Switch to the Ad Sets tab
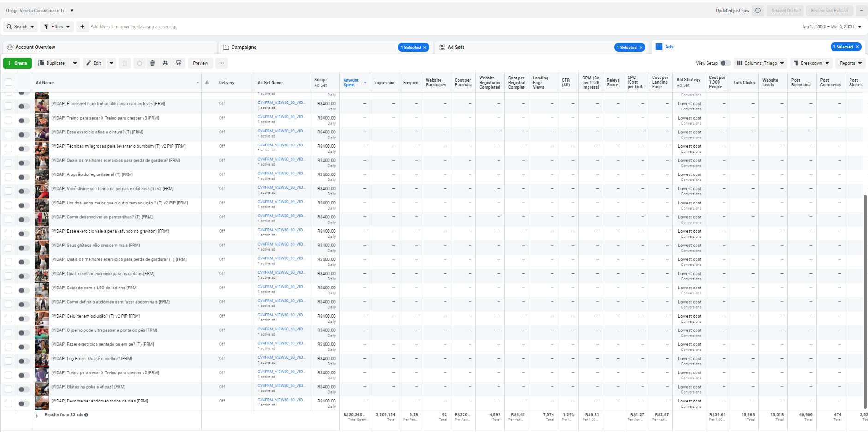 coord(456,48)
